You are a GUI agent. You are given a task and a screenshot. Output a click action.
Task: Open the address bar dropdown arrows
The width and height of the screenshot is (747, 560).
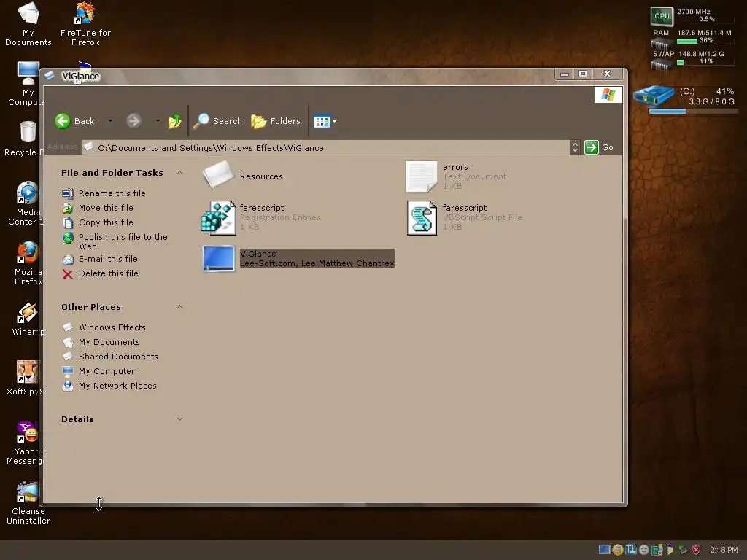coord(575,147)
